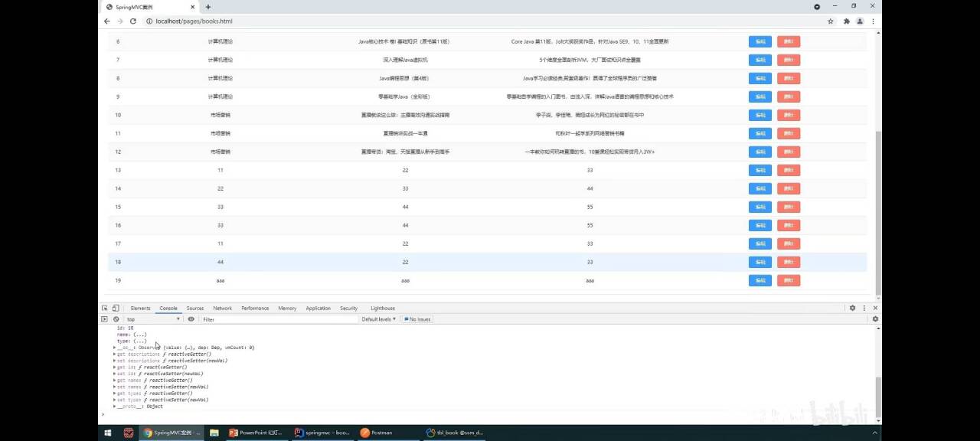Switch to PowerPoint in taskbar

[256, 433]
